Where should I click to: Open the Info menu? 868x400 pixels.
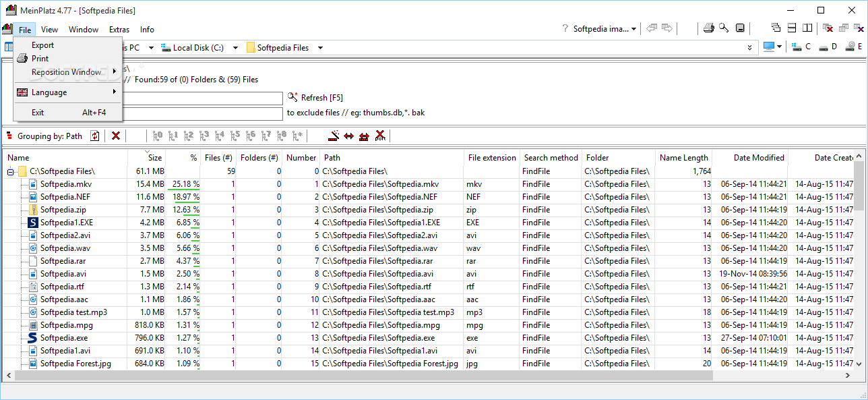(x=147, y=30)
